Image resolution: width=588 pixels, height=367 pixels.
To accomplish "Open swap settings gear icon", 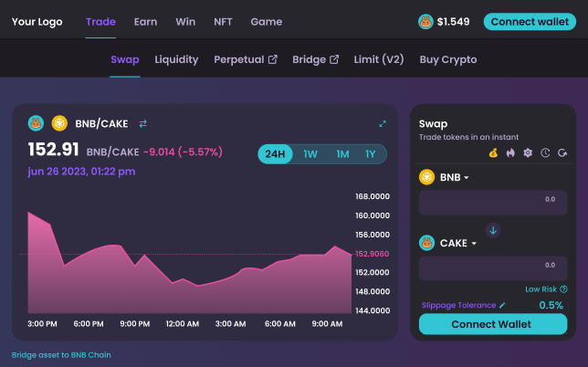I will 527,152.
